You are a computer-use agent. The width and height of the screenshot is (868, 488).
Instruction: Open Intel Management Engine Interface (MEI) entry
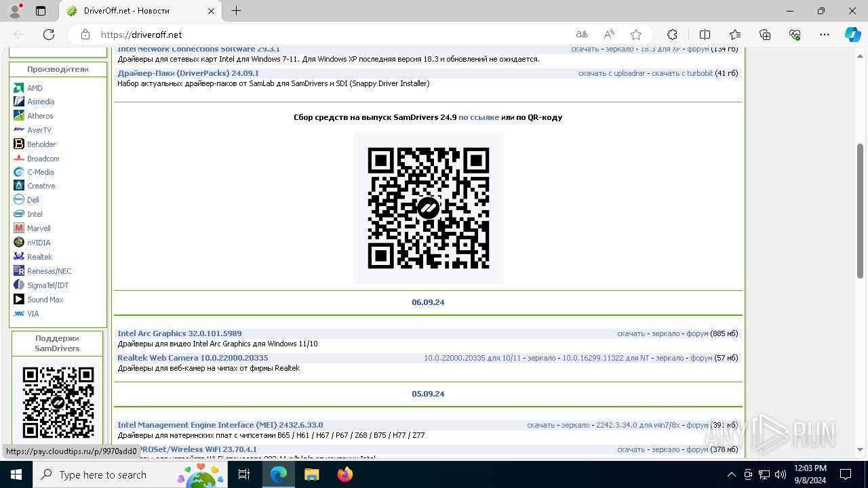coord(220,425)
